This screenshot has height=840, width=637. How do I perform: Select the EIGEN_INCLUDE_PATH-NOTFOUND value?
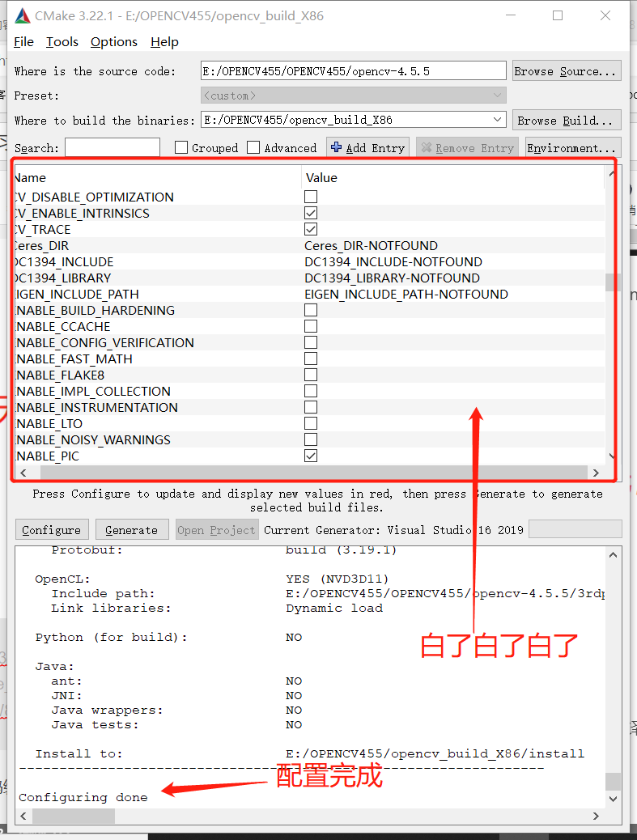[406, 294]
